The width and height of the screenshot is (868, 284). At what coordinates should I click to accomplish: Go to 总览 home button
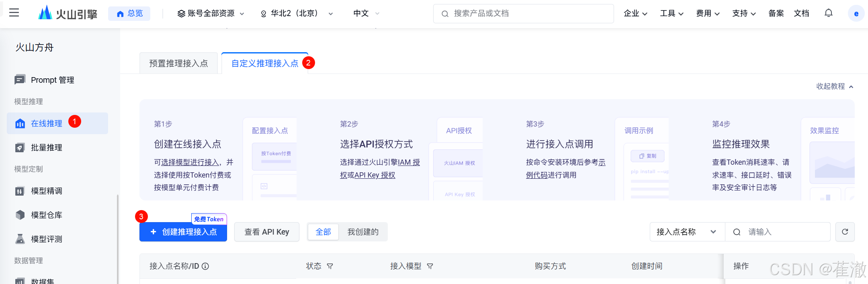click(129, 13)
